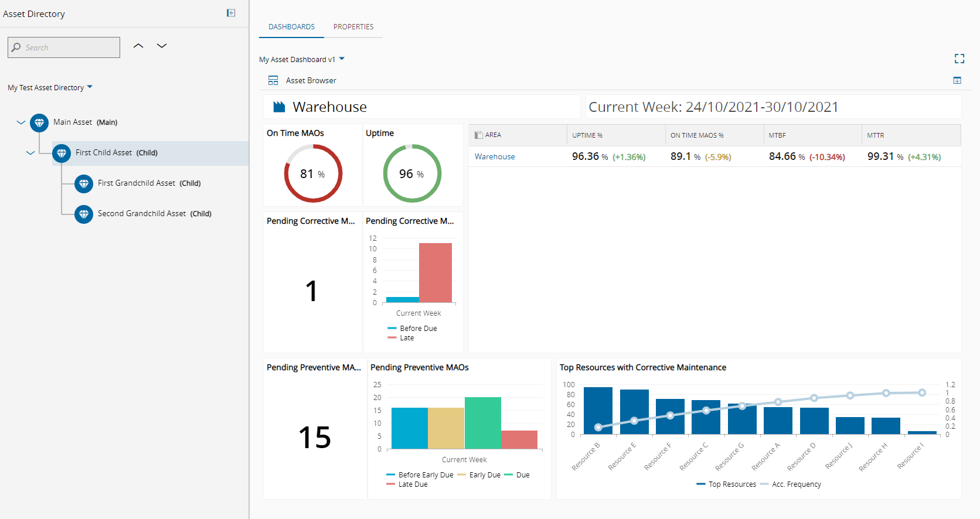Image resolution: width=980 pixels, height=519 pixels.
Task: Collapse the First Child Asset node
Action: pyautogui.click(x=30, y=153)
